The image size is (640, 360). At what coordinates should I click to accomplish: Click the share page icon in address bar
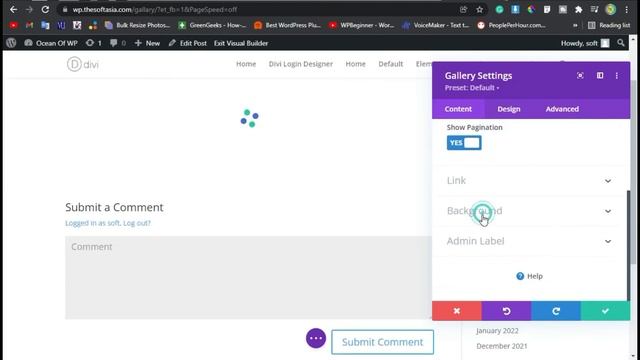tap(463, 9)
